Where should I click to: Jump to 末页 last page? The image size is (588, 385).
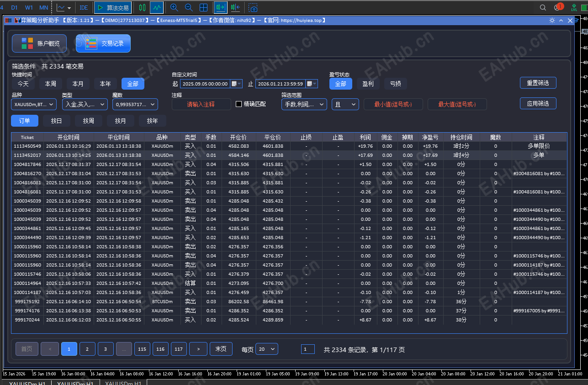pos(221,349)
